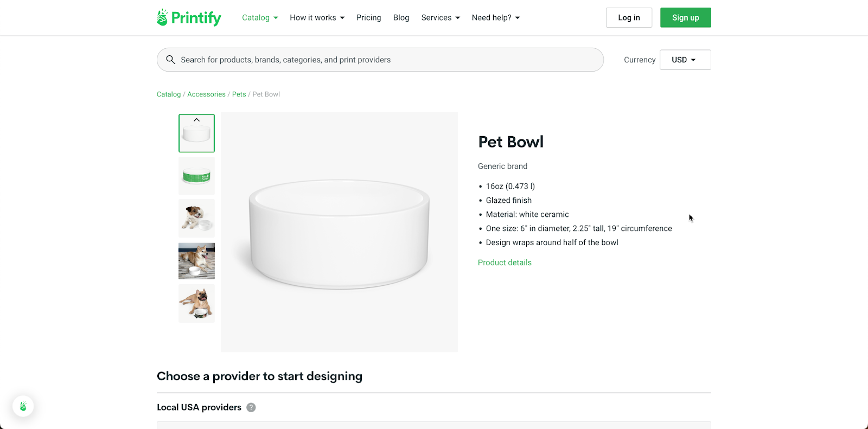Click the Printify logo
868x429 pixels.
point(188,17)
